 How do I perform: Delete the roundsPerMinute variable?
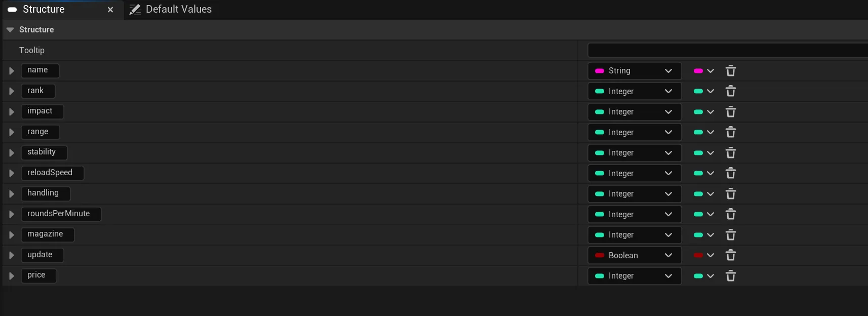(x=730, y=214)
